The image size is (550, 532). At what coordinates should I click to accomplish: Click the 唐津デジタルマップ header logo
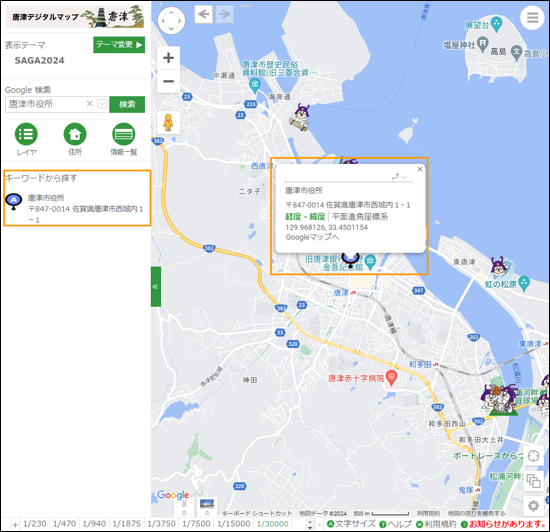(75, 16)
